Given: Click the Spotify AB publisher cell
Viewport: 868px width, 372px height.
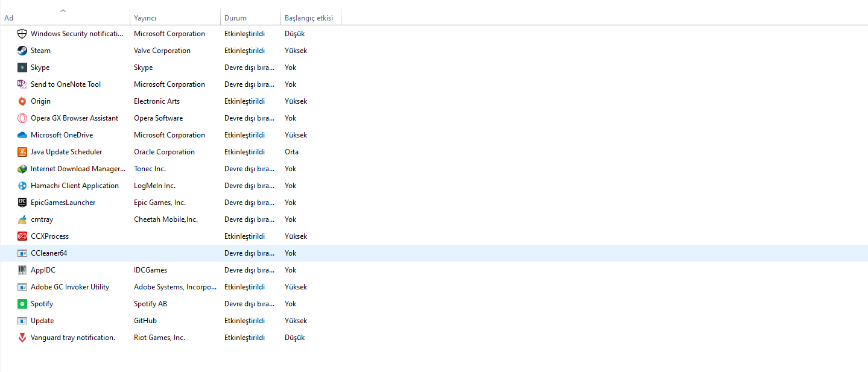Looking at the screenshot, I should click(150, 304).
